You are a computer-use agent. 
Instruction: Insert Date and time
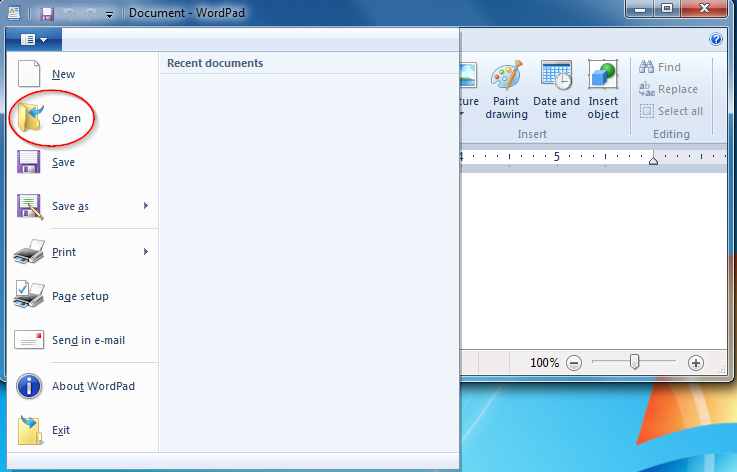pos(556,90)
